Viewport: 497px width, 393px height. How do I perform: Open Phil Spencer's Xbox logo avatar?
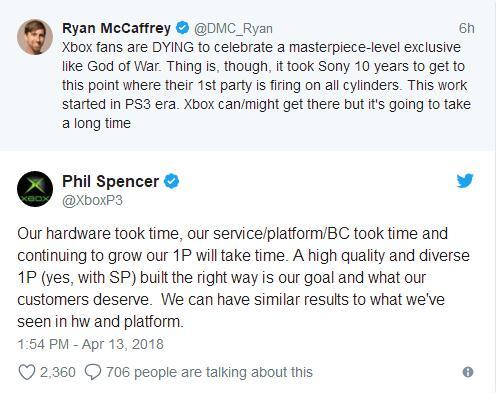tap(35, 189)
